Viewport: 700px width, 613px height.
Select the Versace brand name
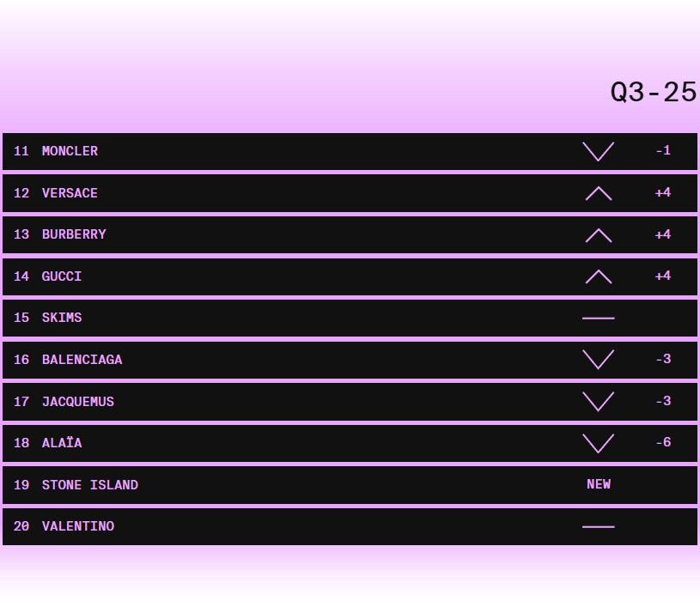[x=70, y=193]
